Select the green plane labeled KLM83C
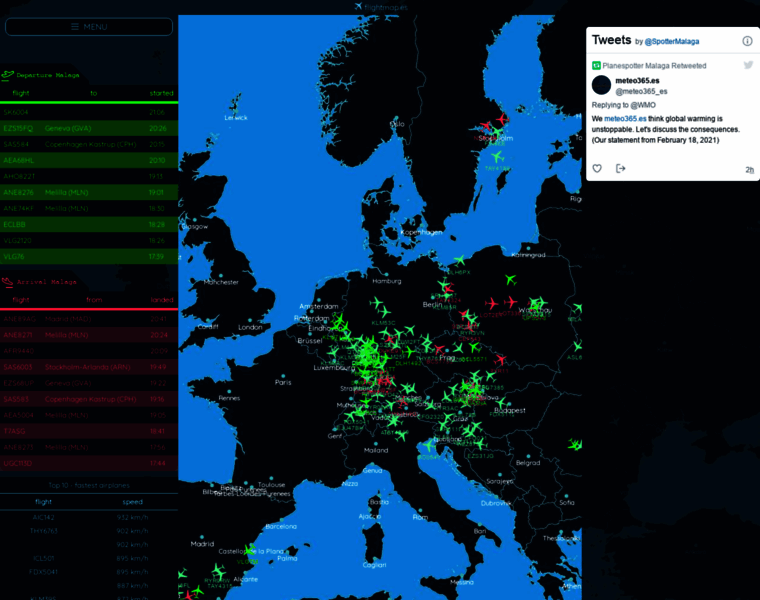The height and width of the screenshot is (600, 760). (x=385, y=312)
